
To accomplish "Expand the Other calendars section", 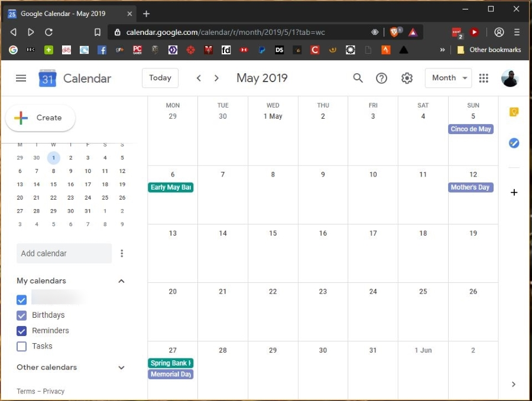I will tap(121, 367).
